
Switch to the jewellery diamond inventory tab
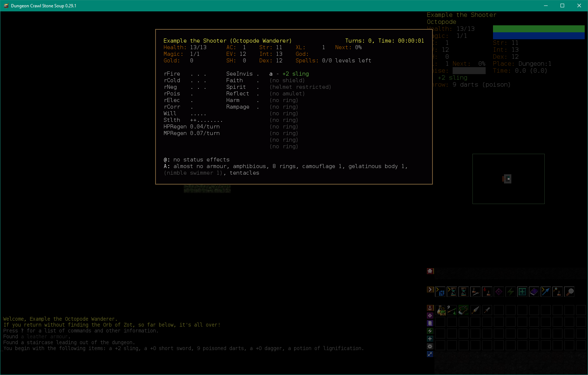(430, 316)
